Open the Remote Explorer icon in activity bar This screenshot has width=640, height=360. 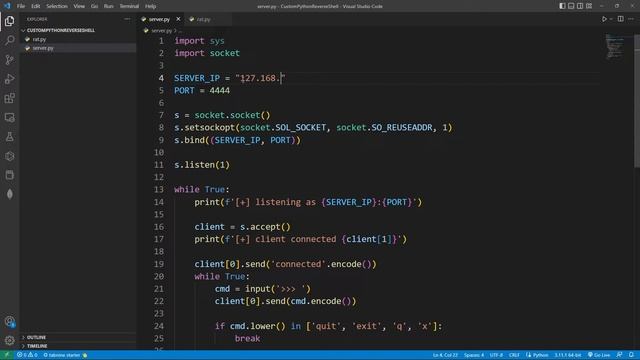coord(9,118)
